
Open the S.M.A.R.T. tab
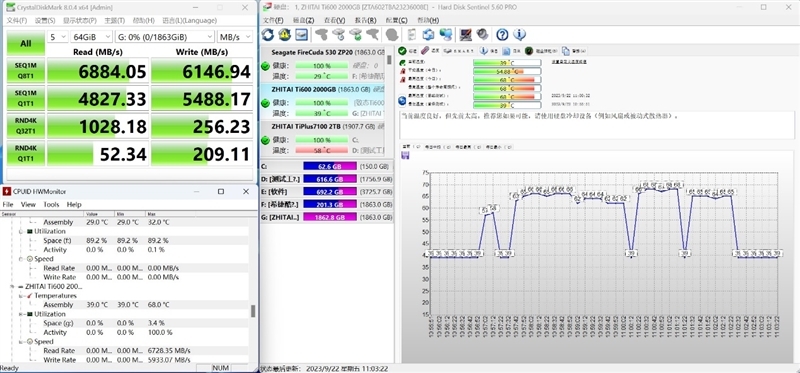click(459, 51)
